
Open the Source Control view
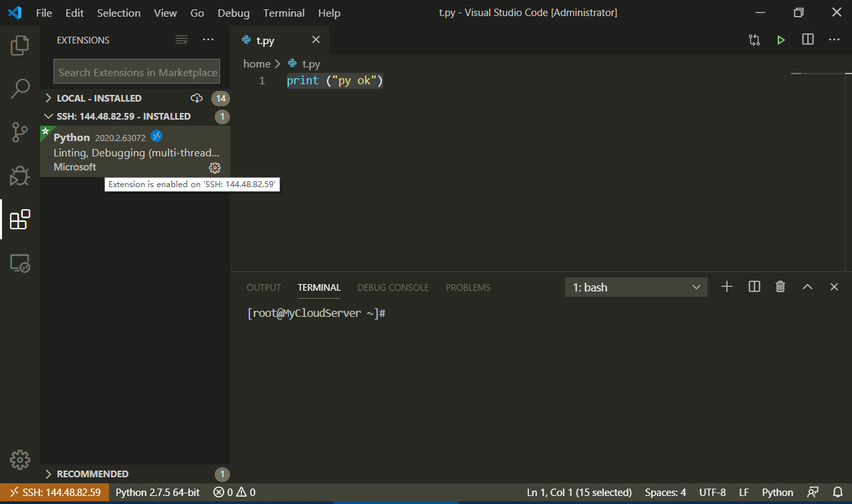point(20,132)
